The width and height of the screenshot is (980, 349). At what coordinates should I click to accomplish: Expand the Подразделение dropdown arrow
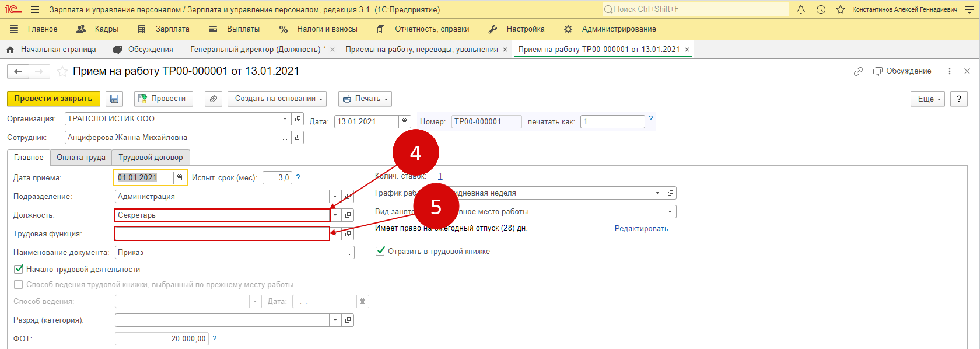pyautogui.click(x=335, y=197)
